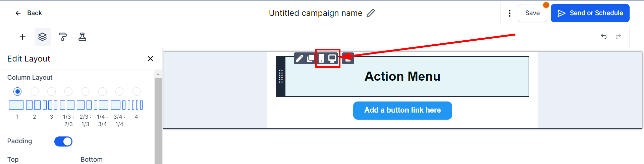Image resolution: width=644 pixels, height=164 pixels.
Task: Open the layers panel icon
Action: coord(43,37)
